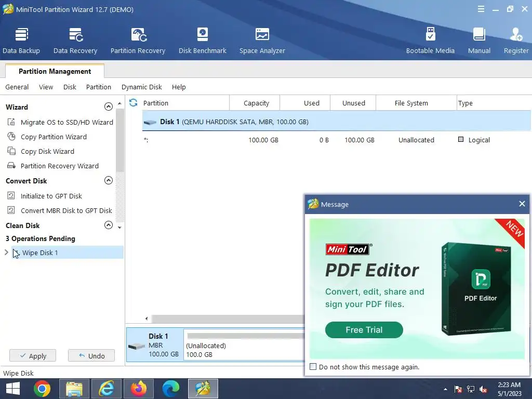Open Partition Recovery toolbar icon
This screenshot has height=399, width=532.
(138, 41)
